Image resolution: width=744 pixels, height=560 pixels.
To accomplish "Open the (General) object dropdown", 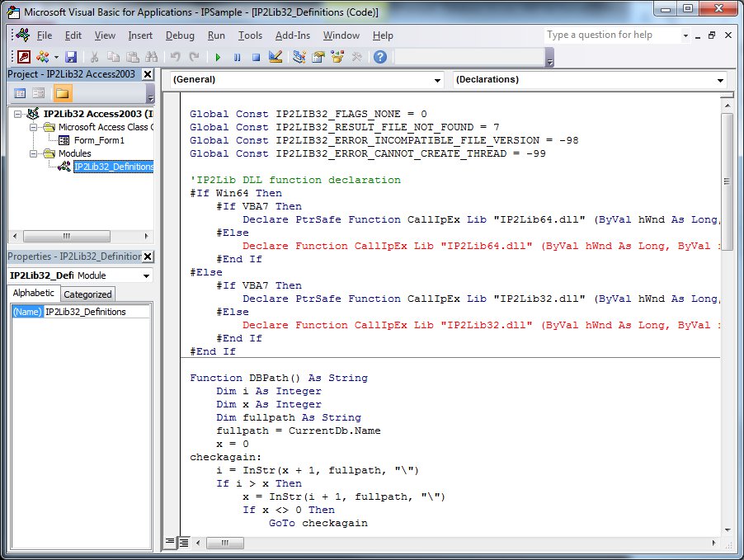I will 437,80.
